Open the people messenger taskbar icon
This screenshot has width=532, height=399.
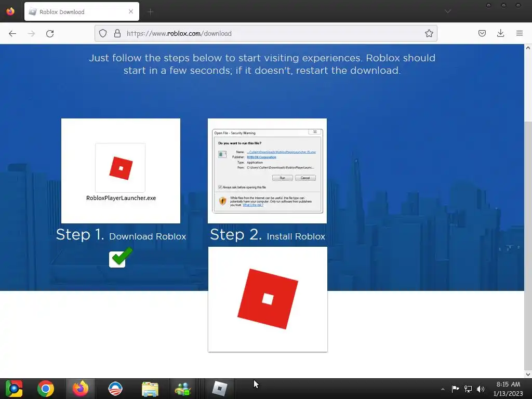pos(183,389)
